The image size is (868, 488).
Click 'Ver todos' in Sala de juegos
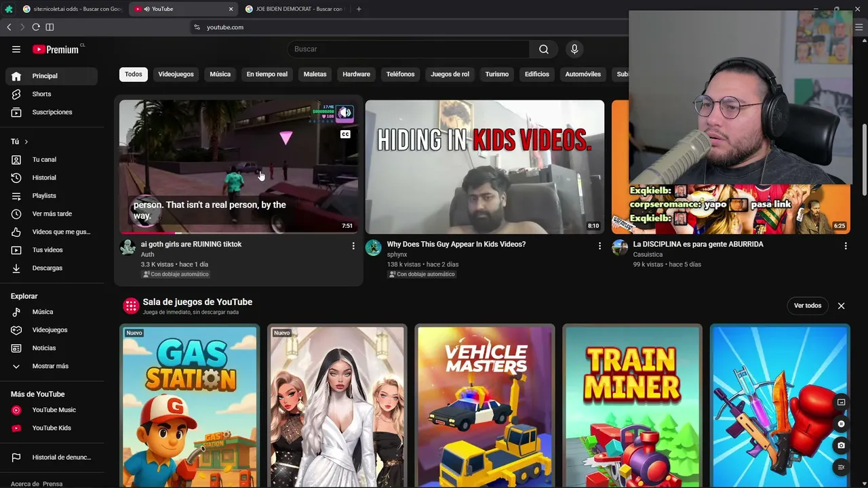[x=808, y=306]
